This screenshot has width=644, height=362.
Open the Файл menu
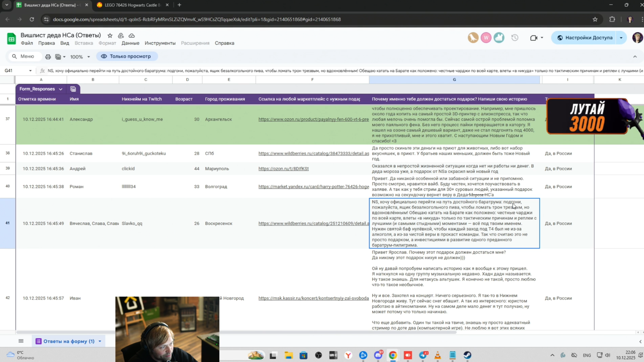pos(27,43)
